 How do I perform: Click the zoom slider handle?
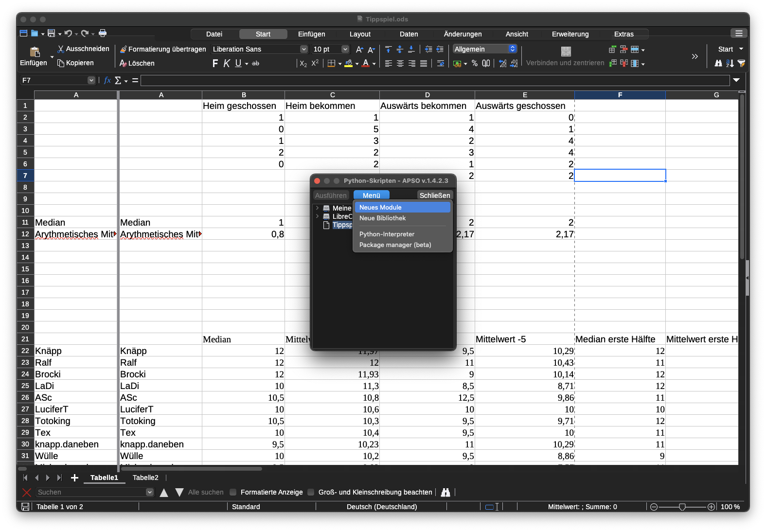click(x=682, y=507)
